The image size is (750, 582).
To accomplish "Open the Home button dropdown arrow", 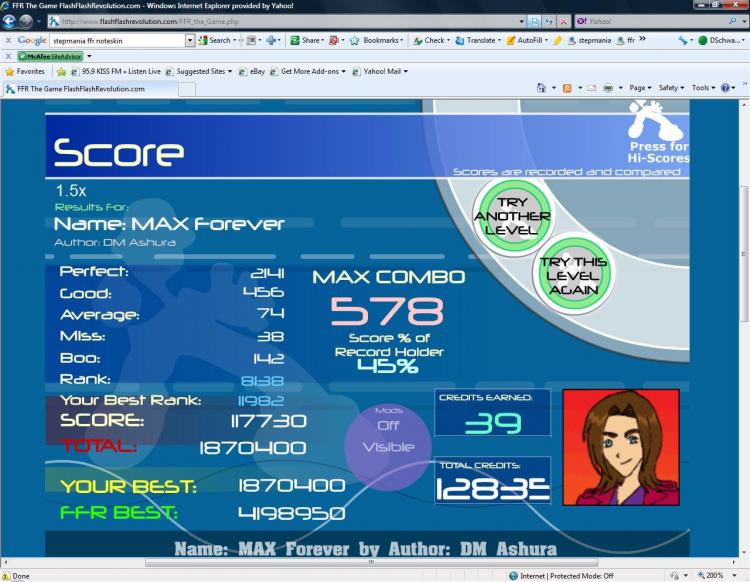I will [x=554, y=88].
